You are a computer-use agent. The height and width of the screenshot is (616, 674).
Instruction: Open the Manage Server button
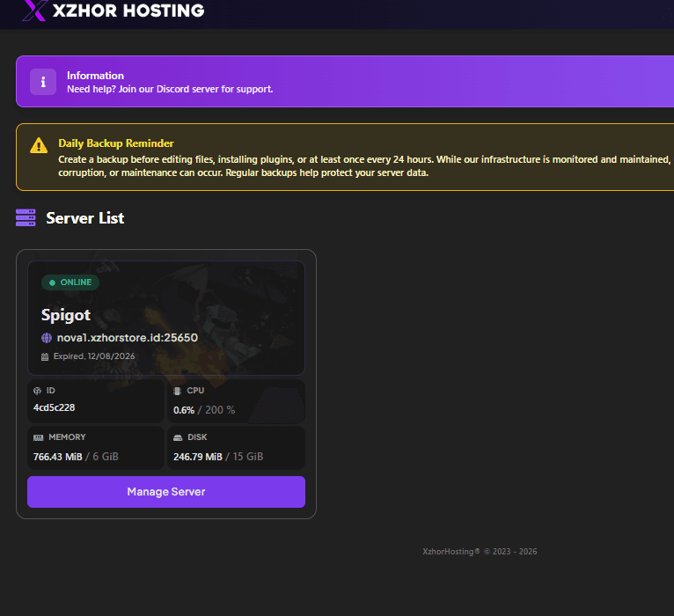(x=166, y=492)
